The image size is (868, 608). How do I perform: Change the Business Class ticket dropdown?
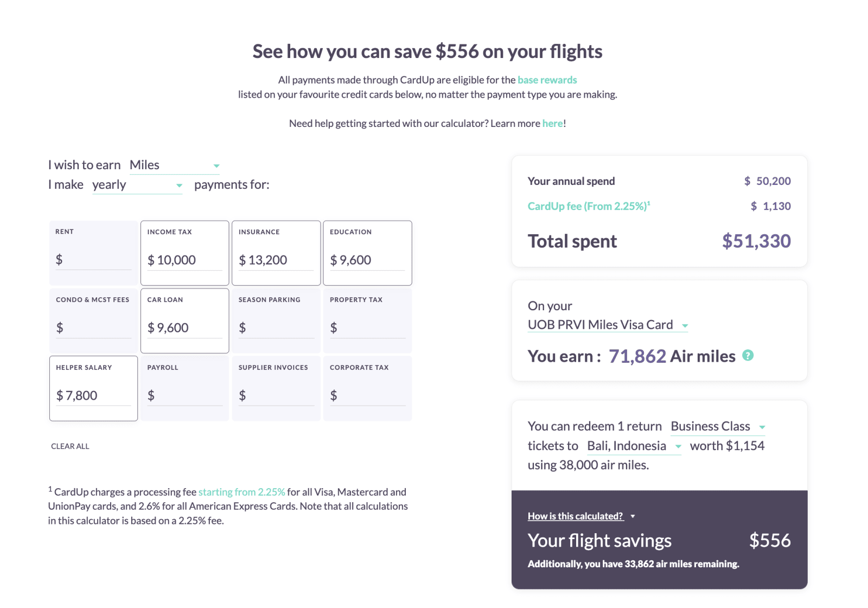pyautogui.click(x=718, y=427)
